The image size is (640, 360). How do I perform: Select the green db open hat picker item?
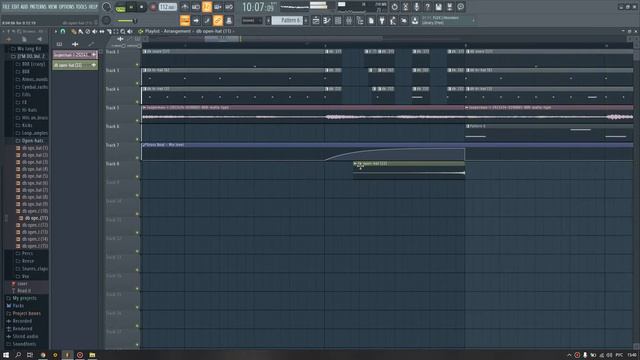[75, 65]
